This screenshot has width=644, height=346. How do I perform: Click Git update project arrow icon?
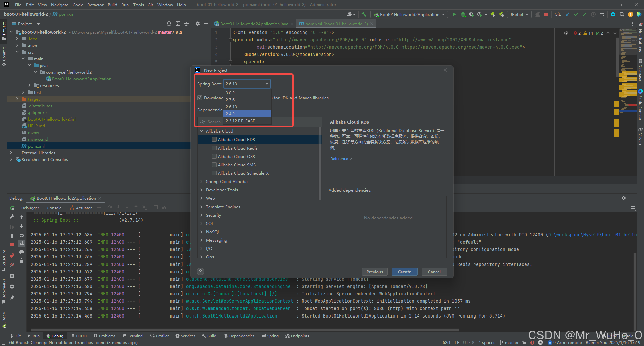pyautogui.click(x=567, y=14)
